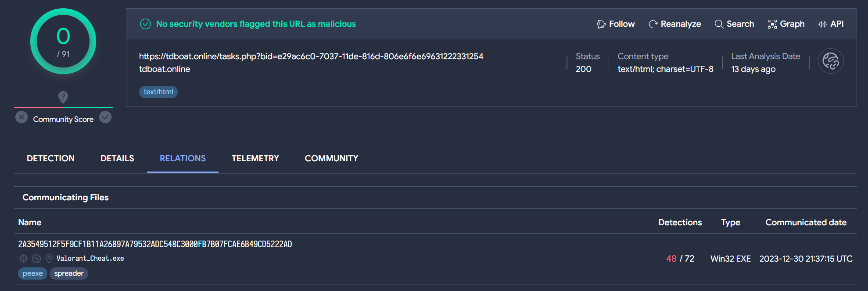Vote harmless with Community Score checkmark
Viewport: 868px width, 291px height.
[x=105, y=117]
